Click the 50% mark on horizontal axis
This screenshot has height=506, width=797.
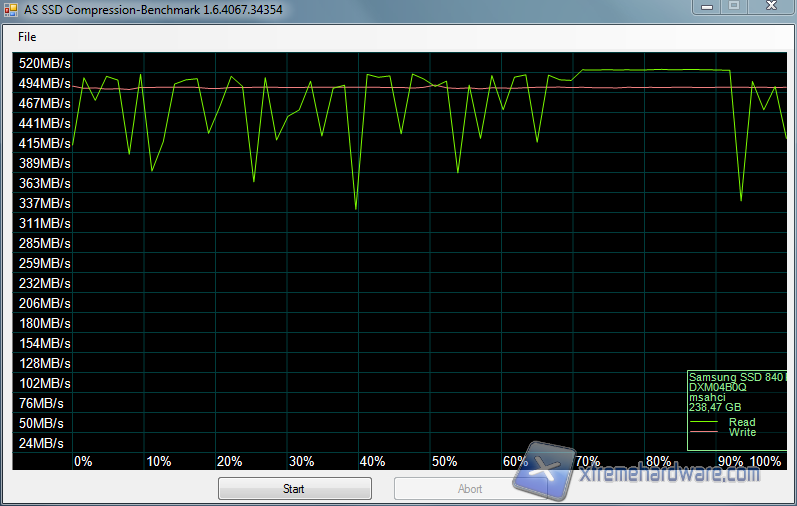coord(444,461)
